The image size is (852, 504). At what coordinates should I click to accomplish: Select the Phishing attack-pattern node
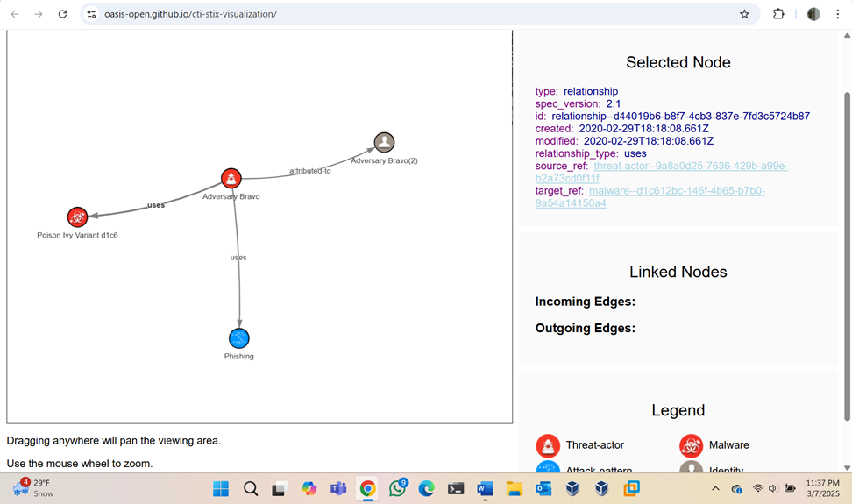(x=239, y=338)
